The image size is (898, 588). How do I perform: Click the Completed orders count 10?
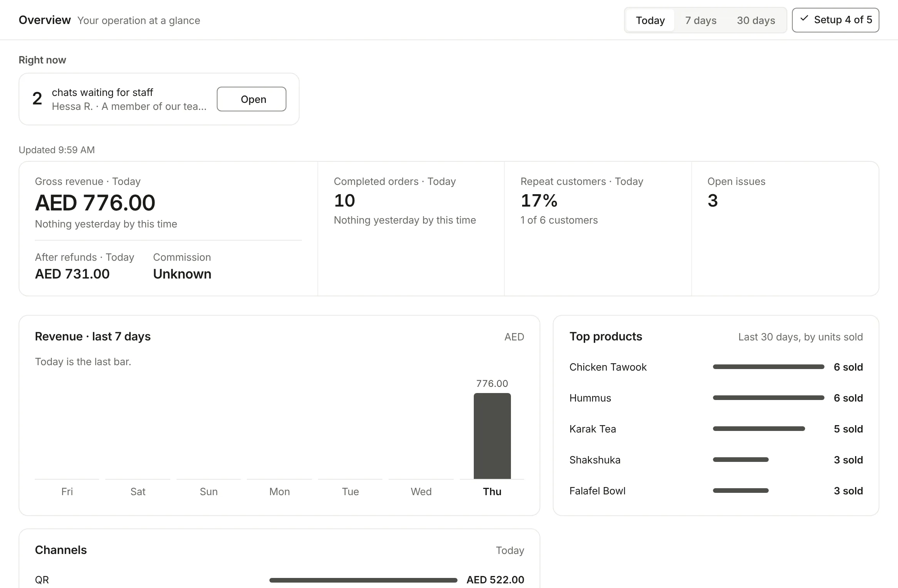tap(344, 200)
